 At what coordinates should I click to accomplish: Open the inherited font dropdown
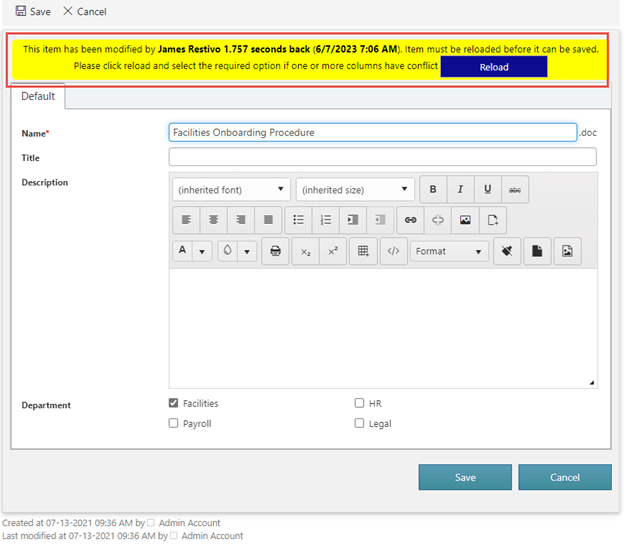[231, 190]
